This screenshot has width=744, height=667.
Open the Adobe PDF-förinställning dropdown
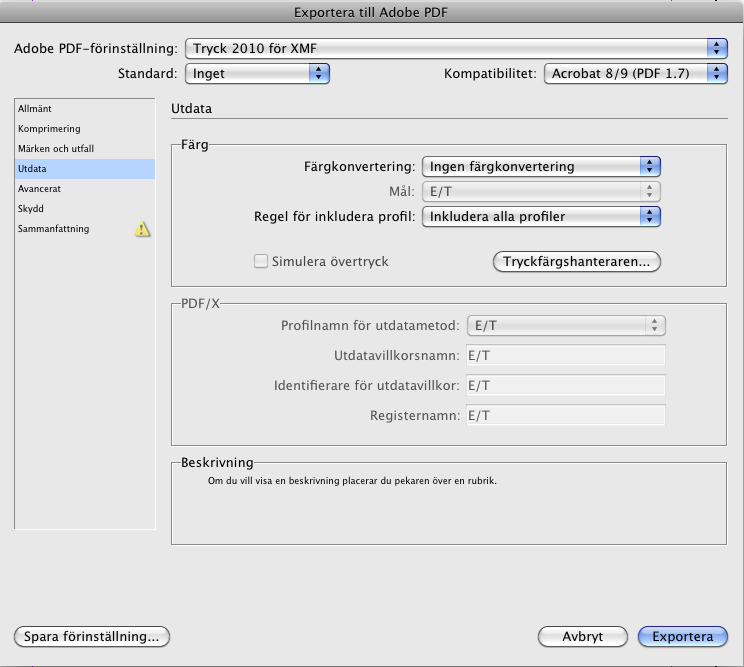(x=456, y=48)
